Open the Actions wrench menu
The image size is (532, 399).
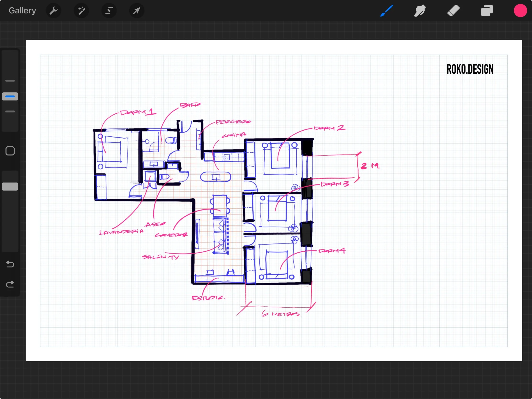pos(53,11)
